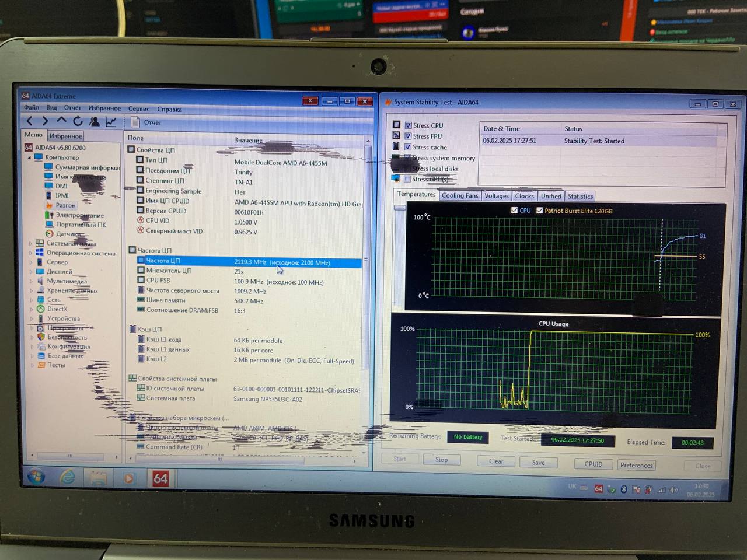
Task: Open Электропитание battery icon item
Action: 49,215
